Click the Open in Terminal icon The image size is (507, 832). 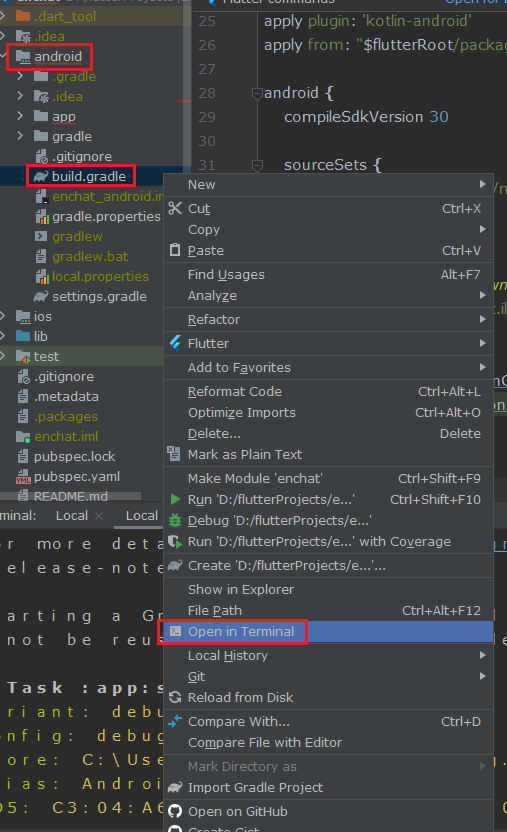(x=175, y=631)
